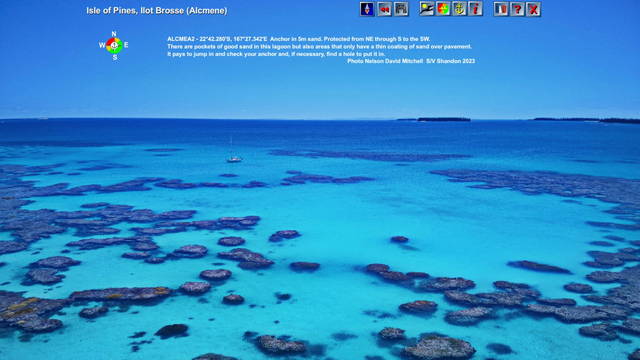Open the navigation chart icon with the boat

(367, 9)
